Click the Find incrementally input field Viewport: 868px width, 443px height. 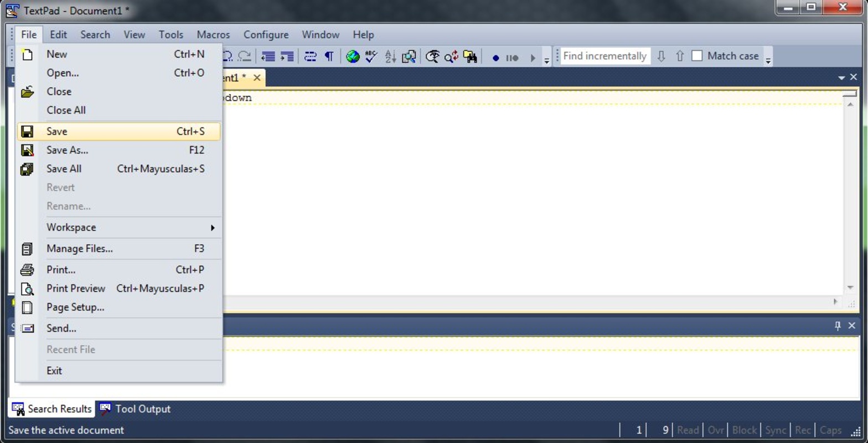click(605, 56)
